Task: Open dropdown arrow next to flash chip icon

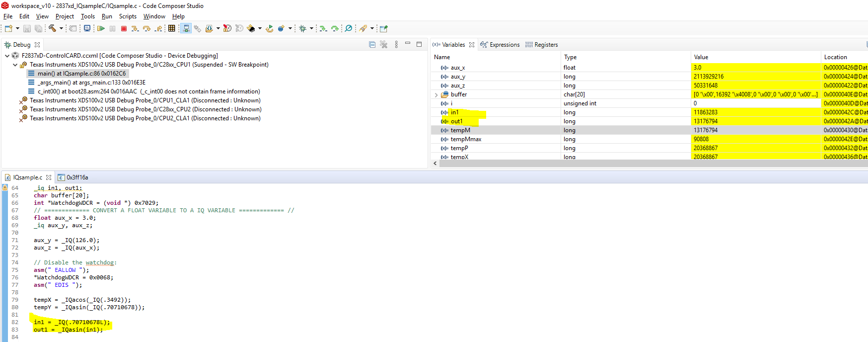Action: tap(260, 28)
